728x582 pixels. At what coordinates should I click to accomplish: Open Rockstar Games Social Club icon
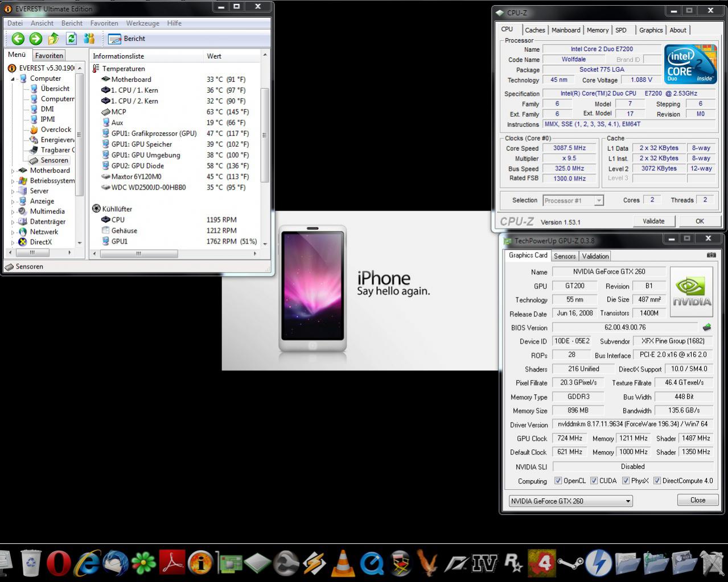click(x=513, y=564)
